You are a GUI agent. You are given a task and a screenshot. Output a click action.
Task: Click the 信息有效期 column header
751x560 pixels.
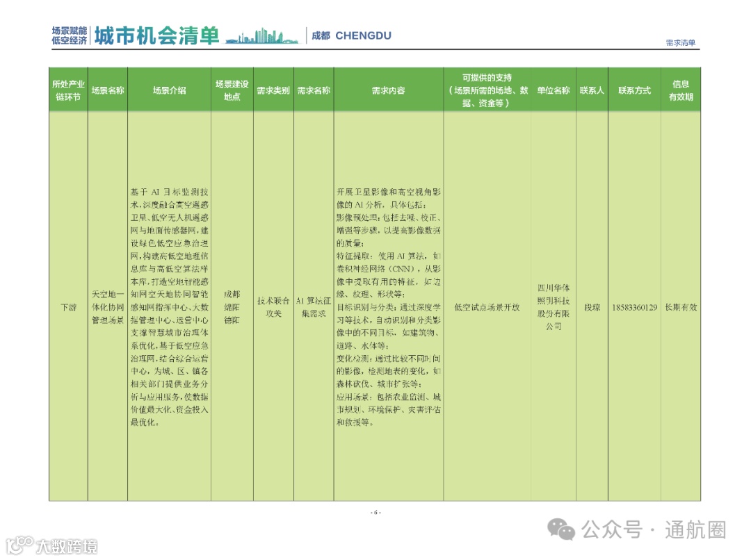coord(681,90)
